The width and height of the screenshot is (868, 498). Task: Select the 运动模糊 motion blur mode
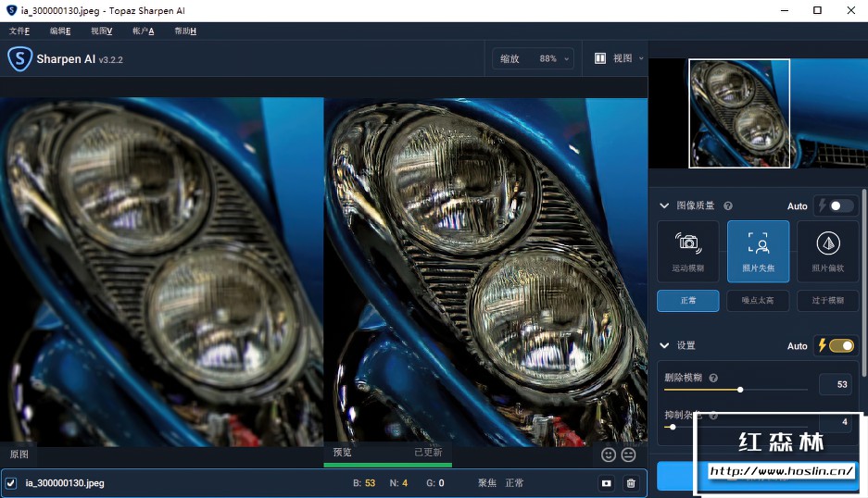(688, 252)
